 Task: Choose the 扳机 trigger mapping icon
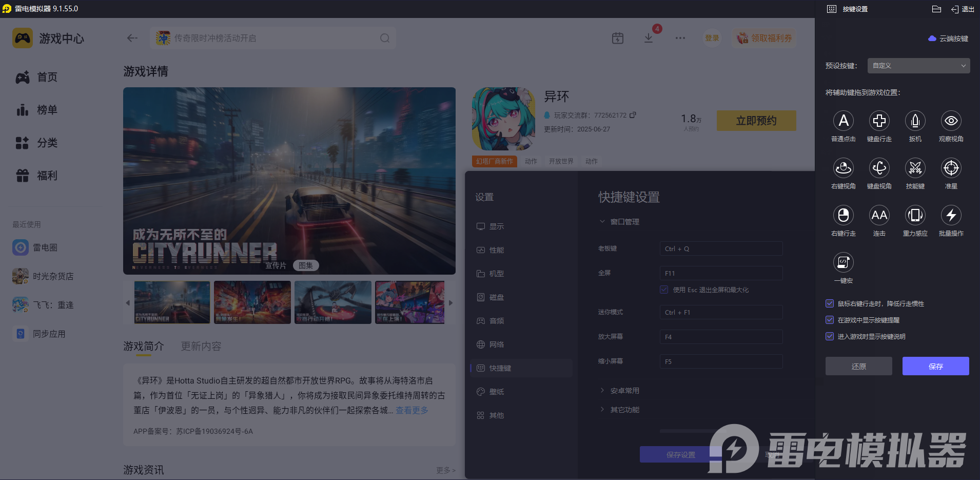pyautogui.click(x=915, y=121)
